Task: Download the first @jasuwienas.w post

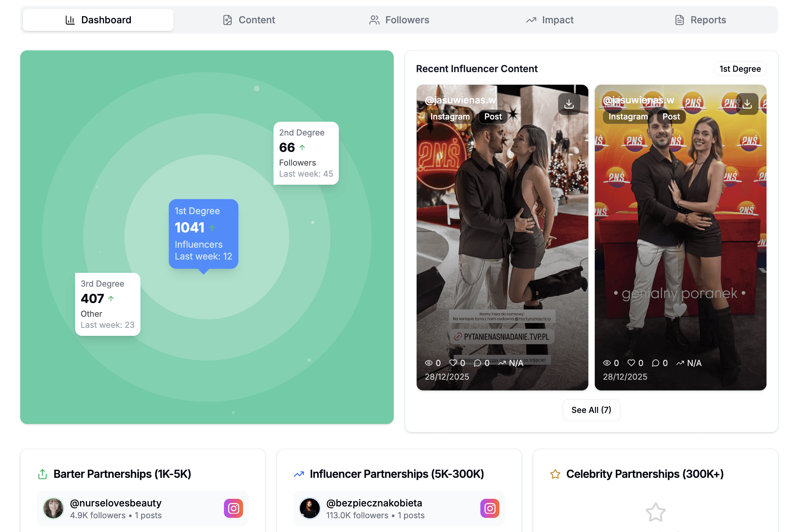Action: coord(569,104)
